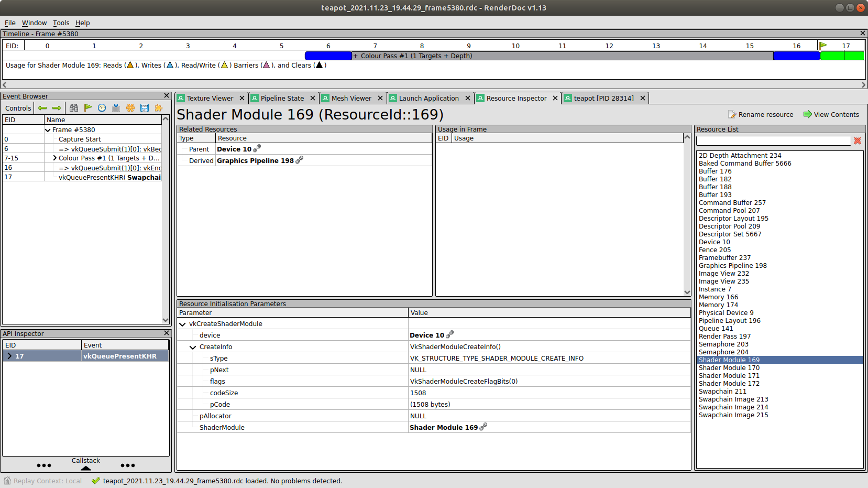Expand the vkQueuePresentKHR row in API Inspector
Image resolution: width=868 pixels, height=488 pixels.
point(9,356)
